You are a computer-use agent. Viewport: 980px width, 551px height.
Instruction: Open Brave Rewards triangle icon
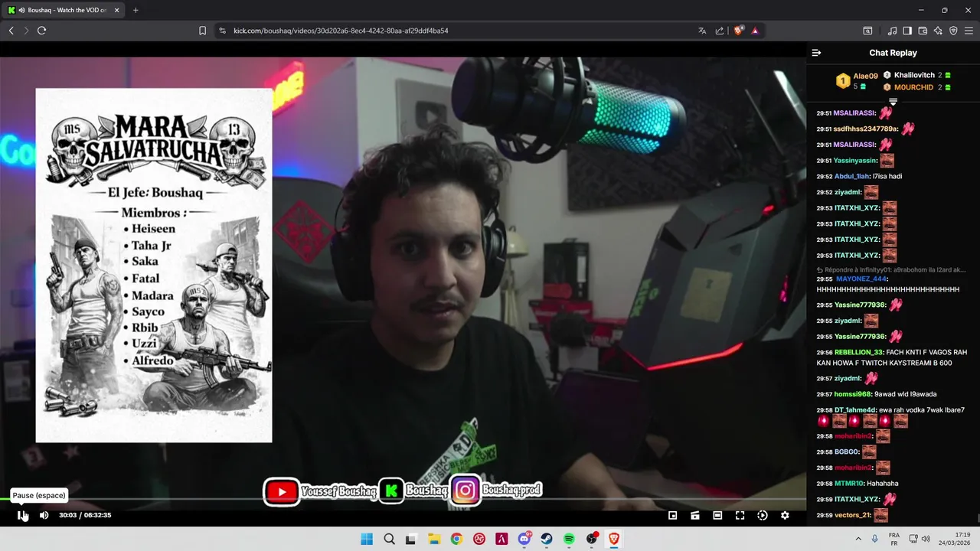tap(755, 31)
